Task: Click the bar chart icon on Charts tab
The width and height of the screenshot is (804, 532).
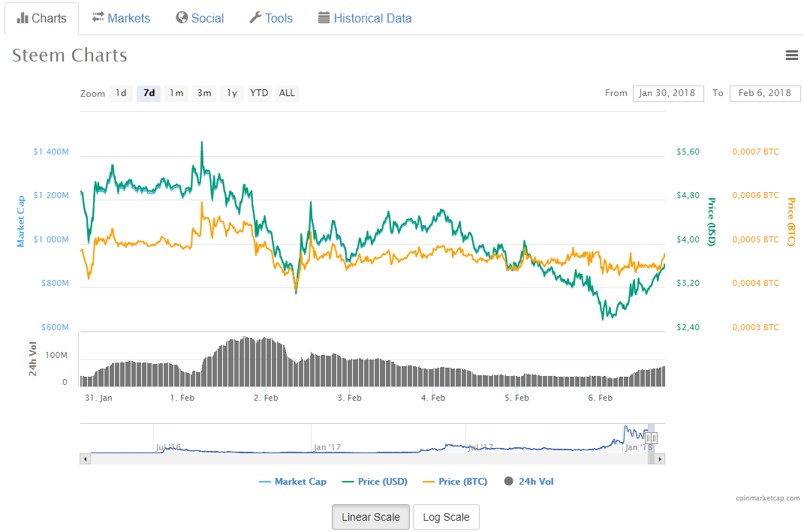Action: click(x=23, y=19)
